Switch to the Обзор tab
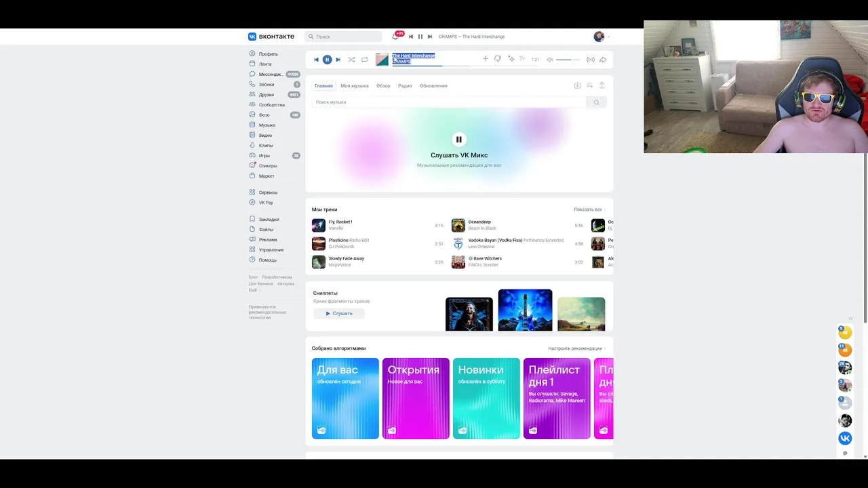The image size is (868, 488). [383, 86]
